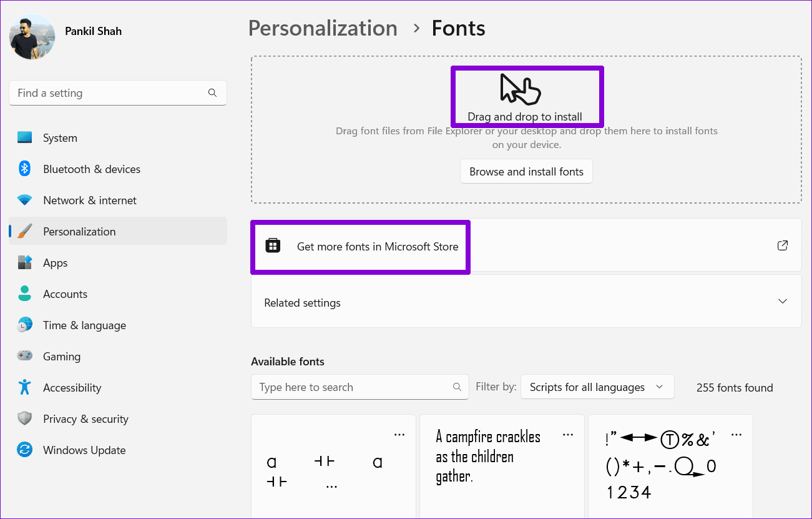Click the Network wifi icon
The image size is (812, 519).
24,200
